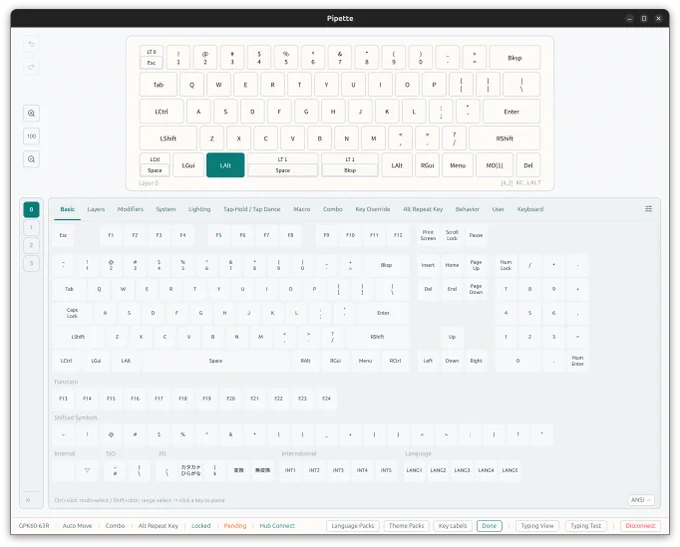
Task: Switch to the Behavior tab
Action: pos(467,209)
